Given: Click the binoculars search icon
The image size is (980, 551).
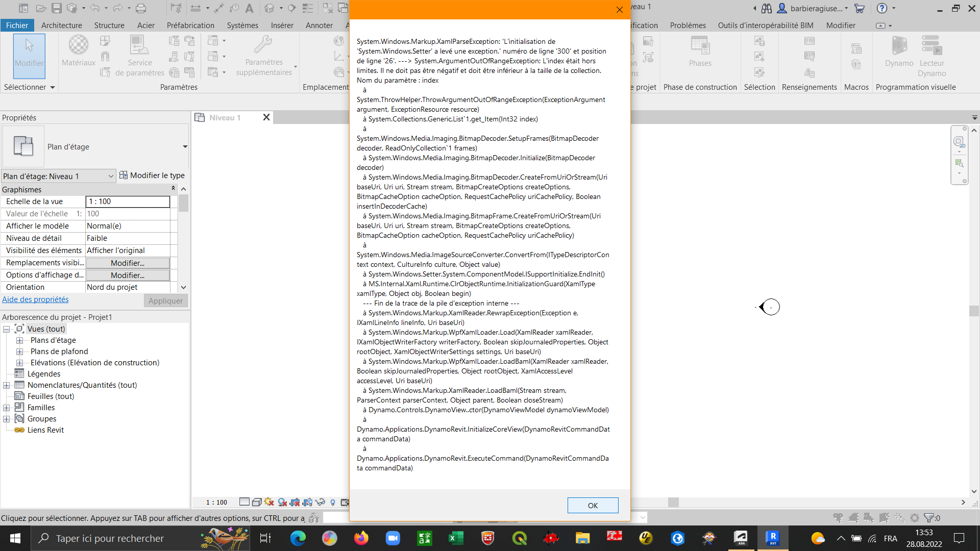Looking at the screenshot, I should [x=767, y=8].
